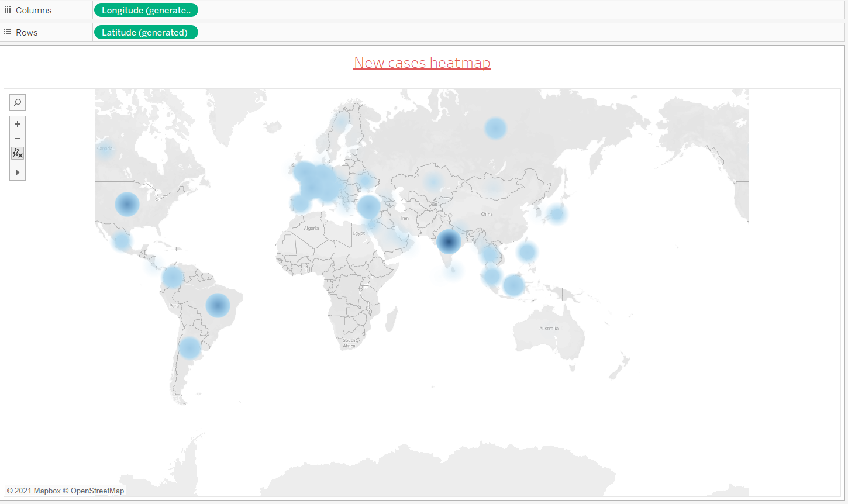
Task: Select the heatmap spot over Mexico
Action: (x=122, y=240)
